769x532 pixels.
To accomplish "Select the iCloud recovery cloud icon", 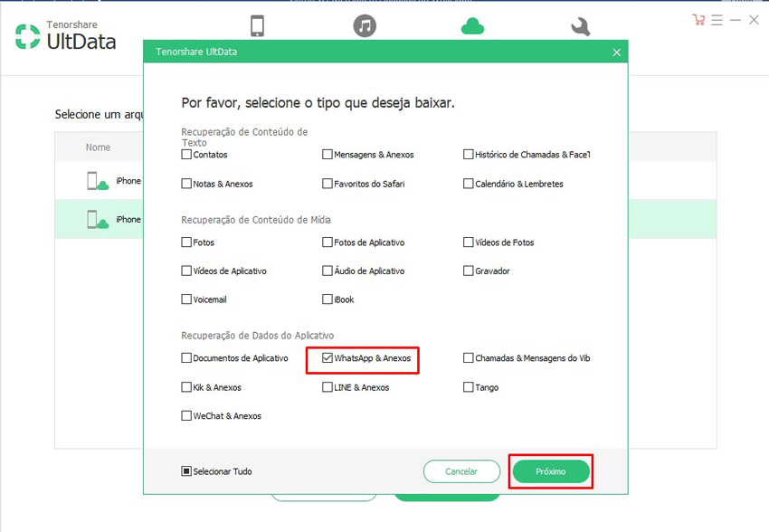I will pyautogui.click(x=472, y=26).
